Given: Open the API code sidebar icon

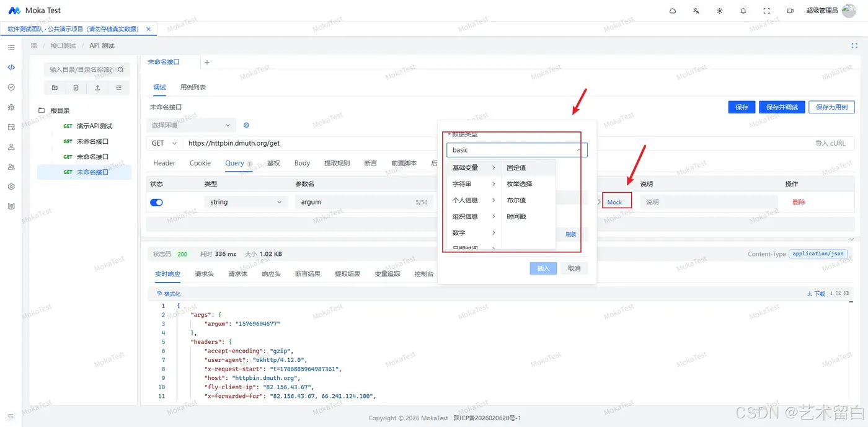Looking at the screenshot, I should point(11,68).
